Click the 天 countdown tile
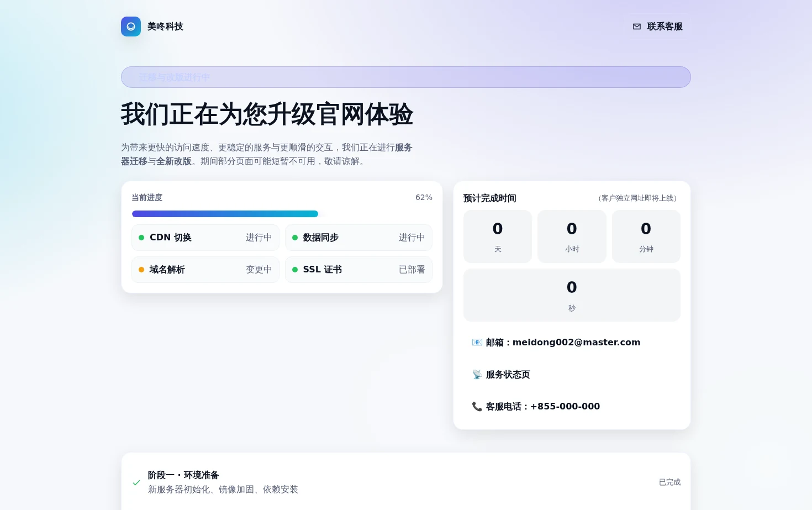812x510 pixels. (x=498, y=236)
